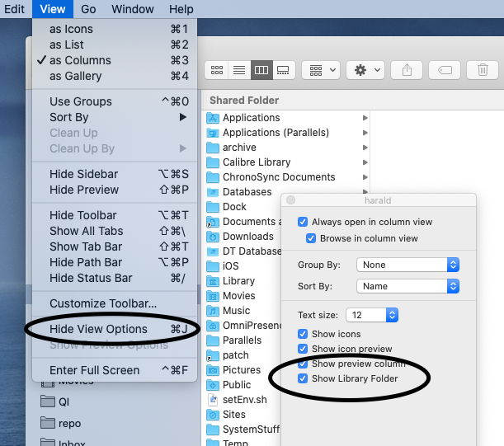
Task: Toggle Show preview column checkbox
Action: coord(303,364)
